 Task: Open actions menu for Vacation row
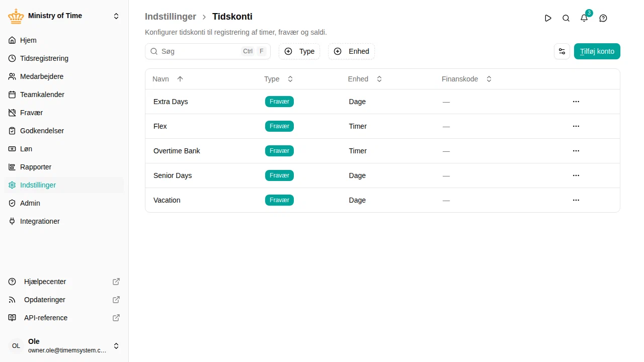click(576, 200)
